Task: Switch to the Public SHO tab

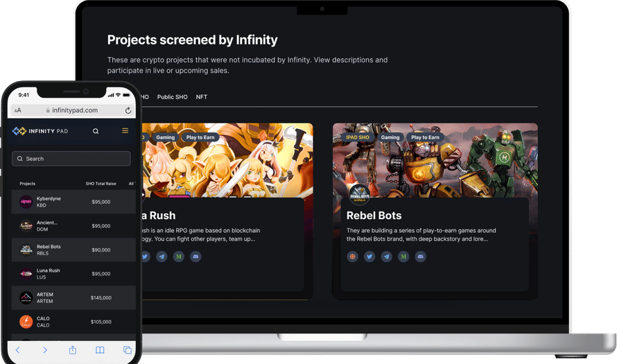Action: [x=173, y=97]
